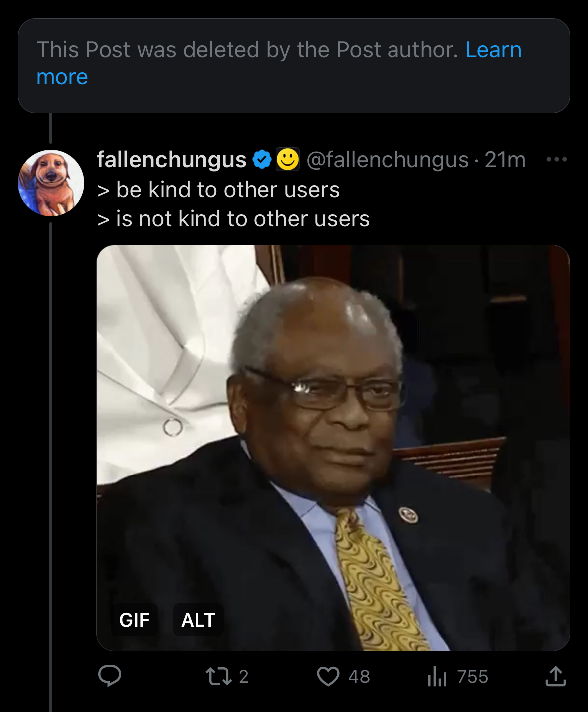Viewport: 588px width, 712px height.
Task: Open the three-dot more options menu
Action: [556, 160]
